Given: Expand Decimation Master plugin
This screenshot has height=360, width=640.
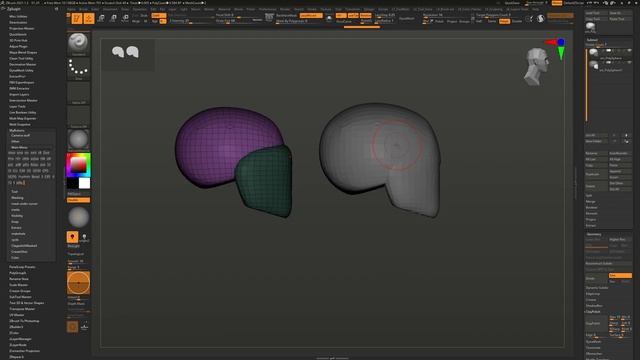Looking at the screenshot, I should (x=22, y=64).
